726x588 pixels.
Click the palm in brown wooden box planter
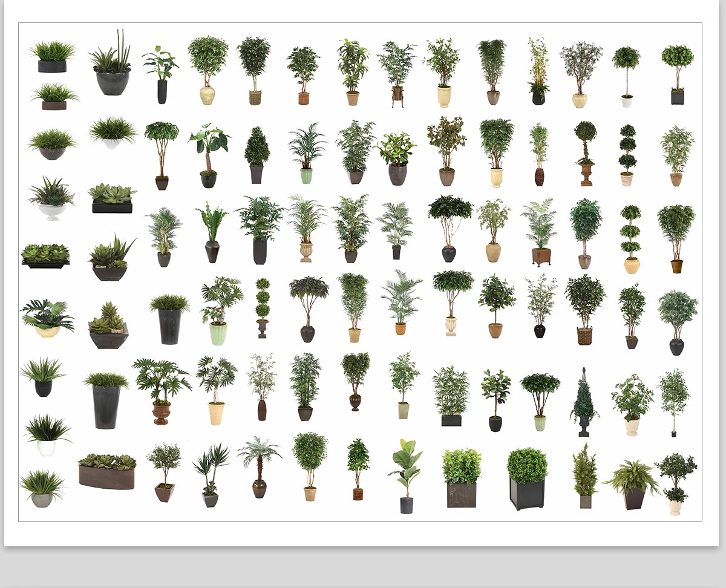pos(540,232)
